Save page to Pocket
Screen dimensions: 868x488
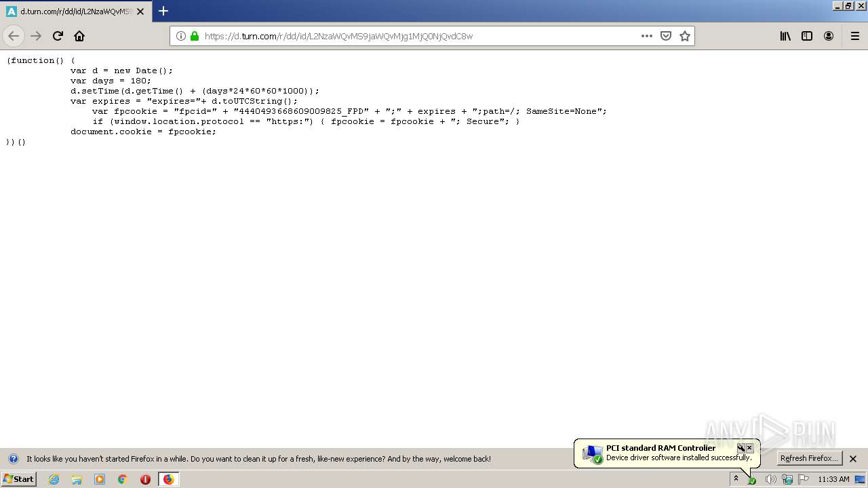666,36
